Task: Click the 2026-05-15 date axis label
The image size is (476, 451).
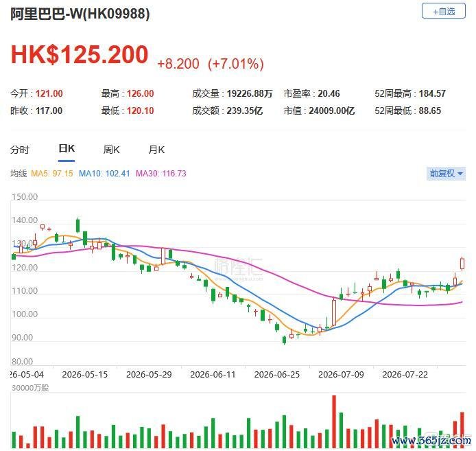Action: (x=84, y=374)
